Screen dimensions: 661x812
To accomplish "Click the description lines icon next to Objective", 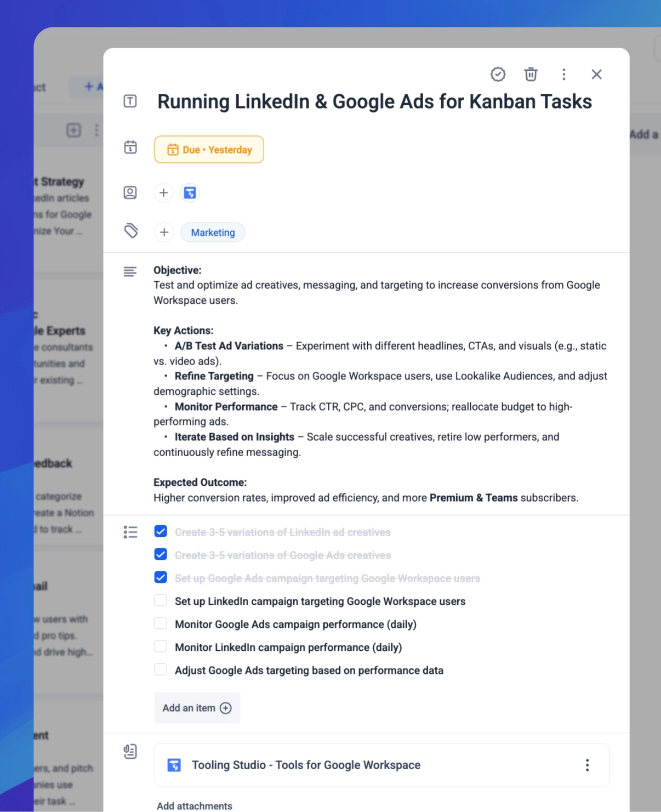I will click(130, 271).
